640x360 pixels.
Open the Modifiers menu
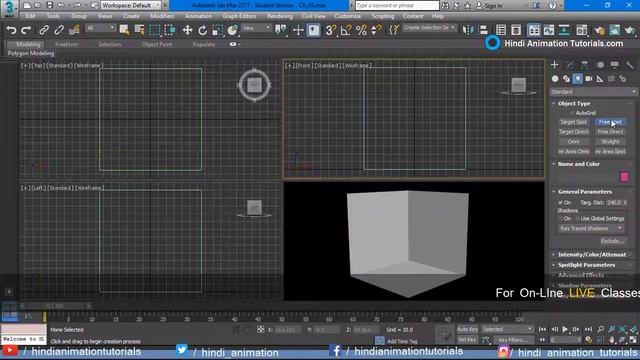[x=162, y=16]
